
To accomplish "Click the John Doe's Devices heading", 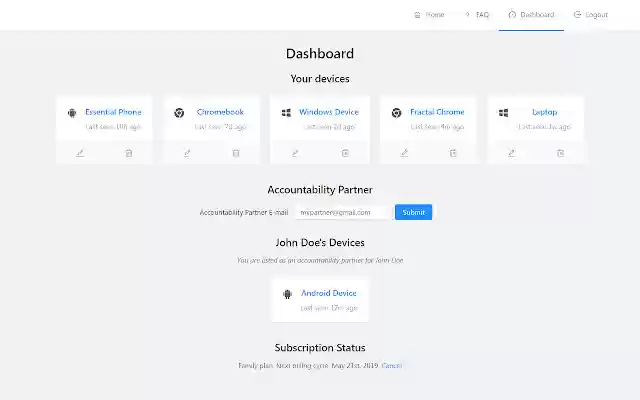I will tap(320, 242).
